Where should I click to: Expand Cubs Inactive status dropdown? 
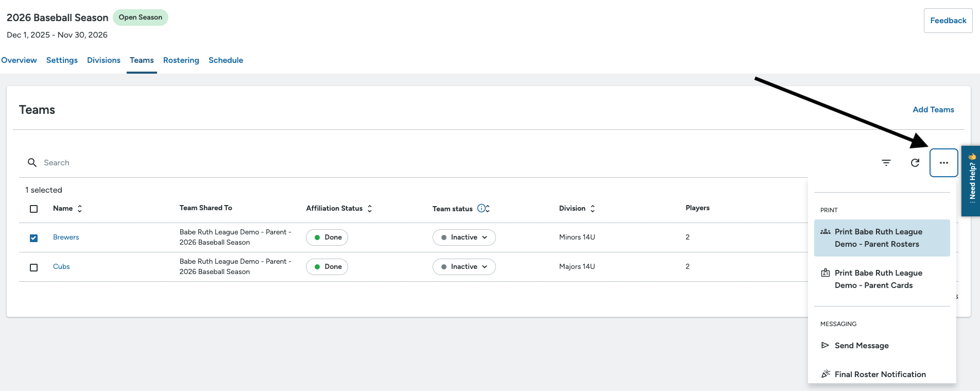click(464, 267)
